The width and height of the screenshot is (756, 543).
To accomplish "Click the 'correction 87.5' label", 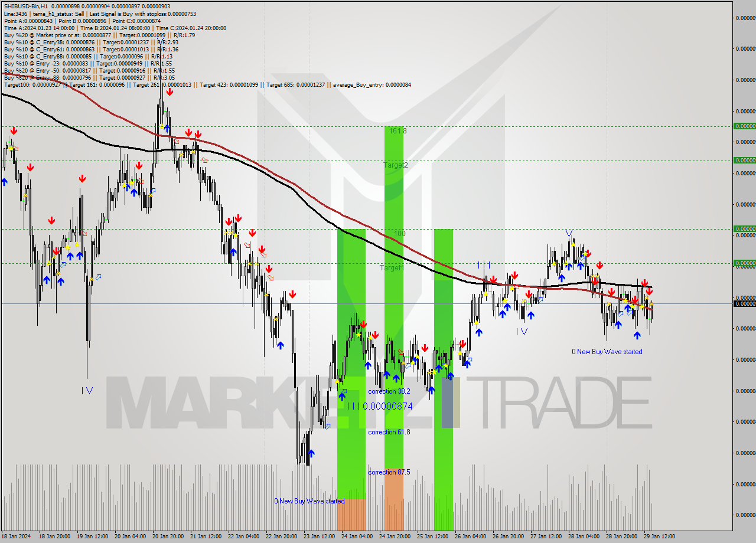I will 389,472.
